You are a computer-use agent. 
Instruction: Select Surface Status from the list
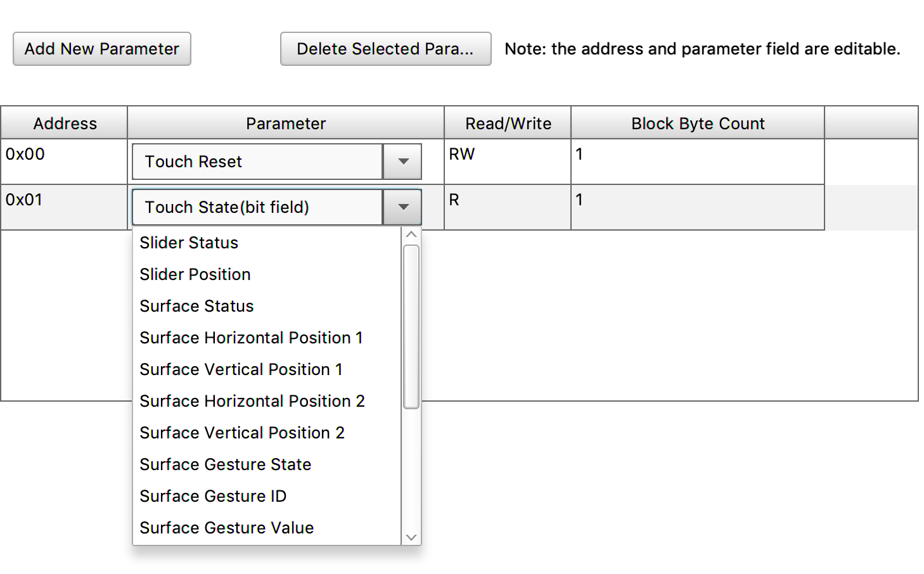196,306
